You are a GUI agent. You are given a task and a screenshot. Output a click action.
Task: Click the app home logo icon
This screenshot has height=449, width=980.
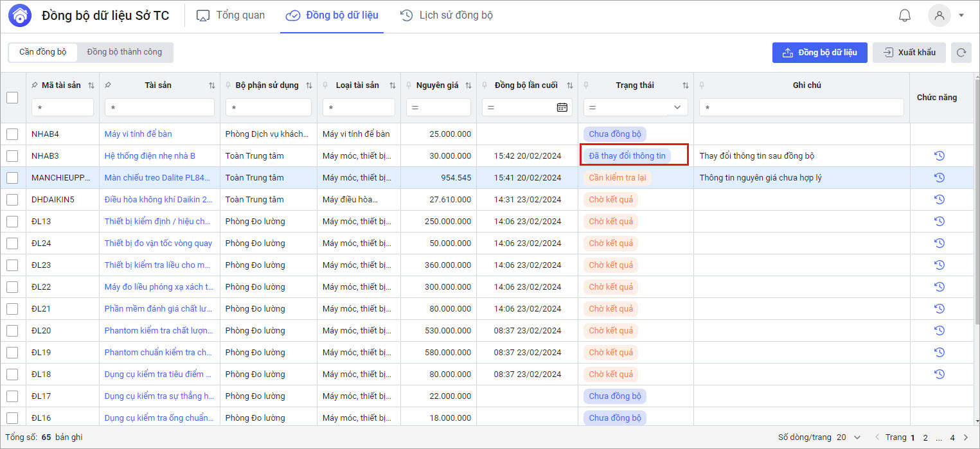(x=19, y=15)
